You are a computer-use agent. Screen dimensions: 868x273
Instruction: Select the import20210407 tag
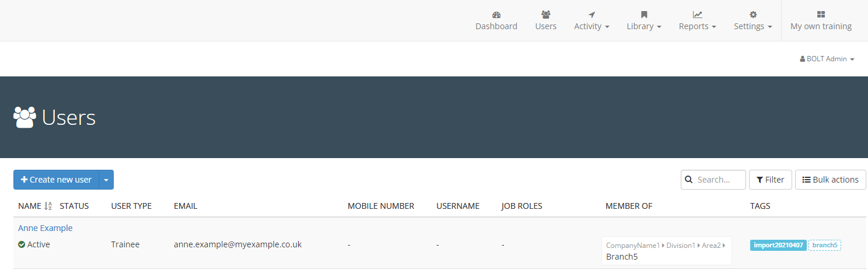(778, 245)
